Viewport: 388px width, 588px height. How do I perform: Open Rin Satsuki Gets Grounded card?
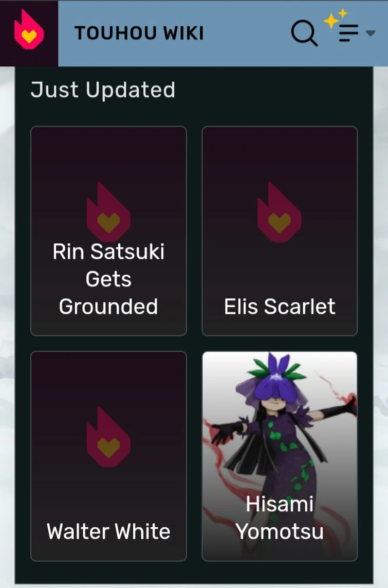coord(108,230)
